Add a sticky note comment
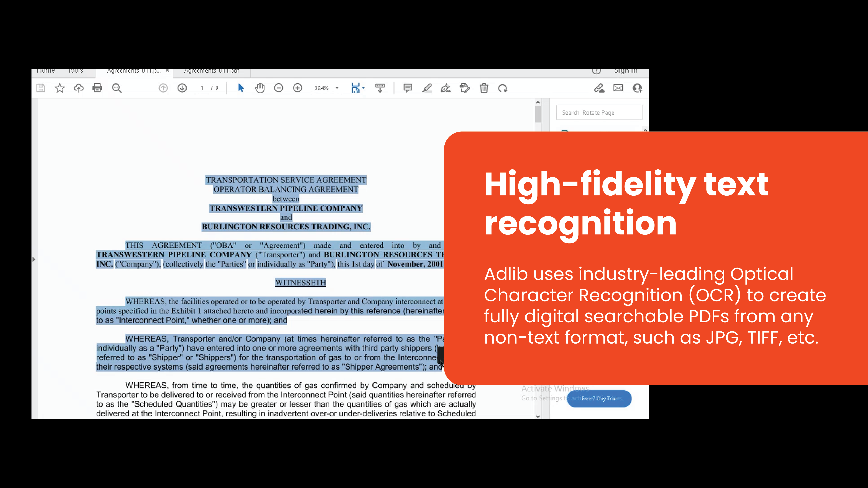The width and height of the screenshot is (868, 488). pos(408,88)
